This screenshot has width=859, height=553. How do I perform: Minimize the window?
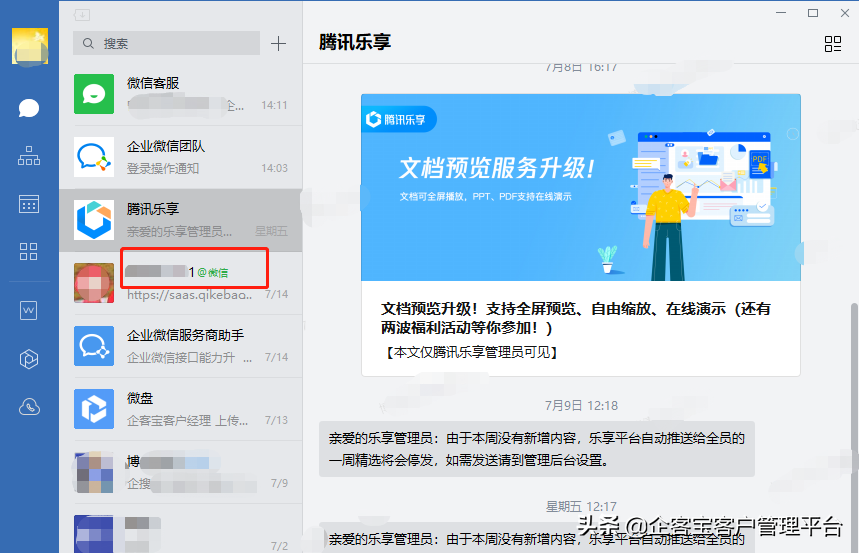[781, 13]
